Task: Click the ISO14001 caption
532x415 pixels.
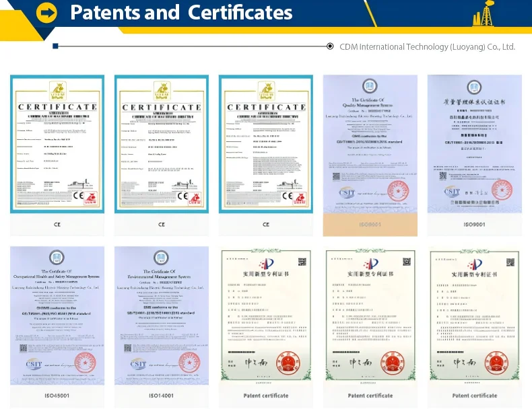Action: tap(161, 395)
